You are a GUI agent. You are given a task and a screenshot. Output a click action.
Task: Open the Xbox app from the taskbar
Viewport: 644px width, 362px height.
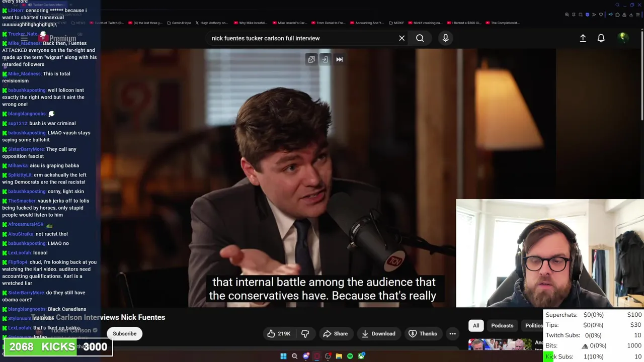click(x=361, y=356)
